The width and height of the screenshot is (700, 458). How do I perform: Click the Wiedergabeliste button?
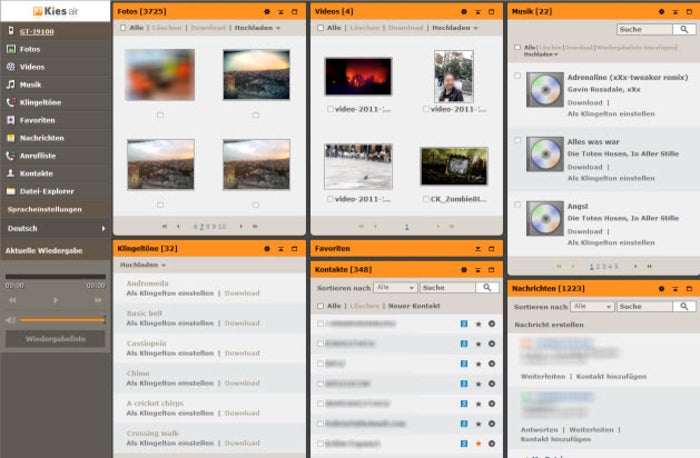pyautogui.click(x=55, y=339)
